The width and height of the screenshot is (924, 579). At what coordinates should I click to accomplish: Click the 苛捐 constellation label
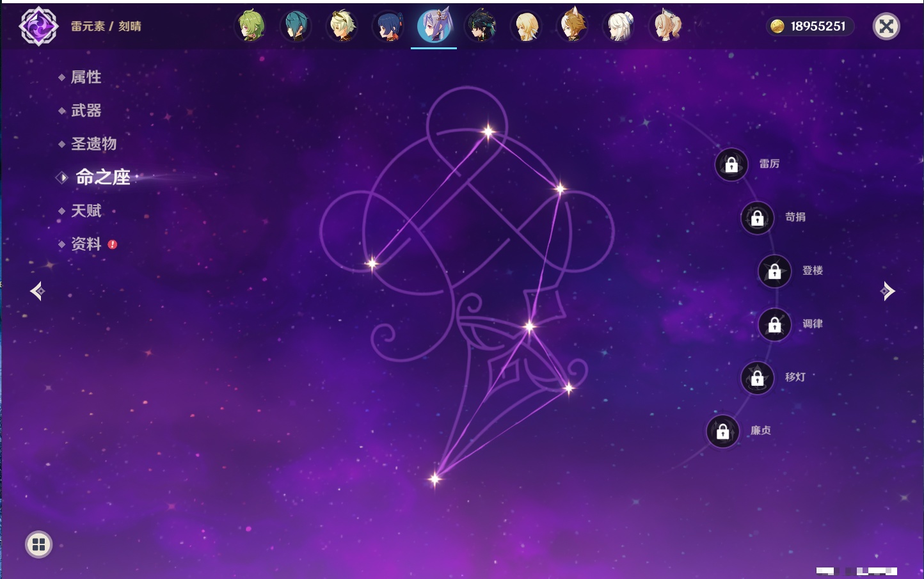[x=795, y=217]
